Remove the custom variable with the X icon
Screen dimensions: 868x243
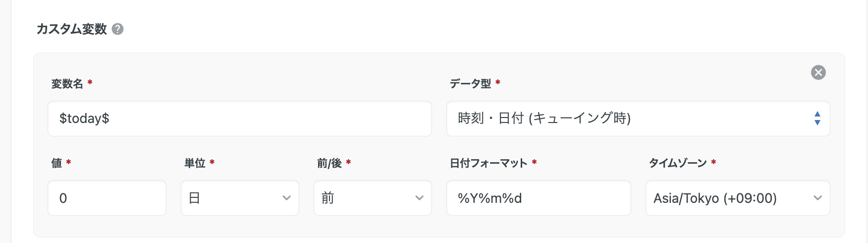click(818, 72)
